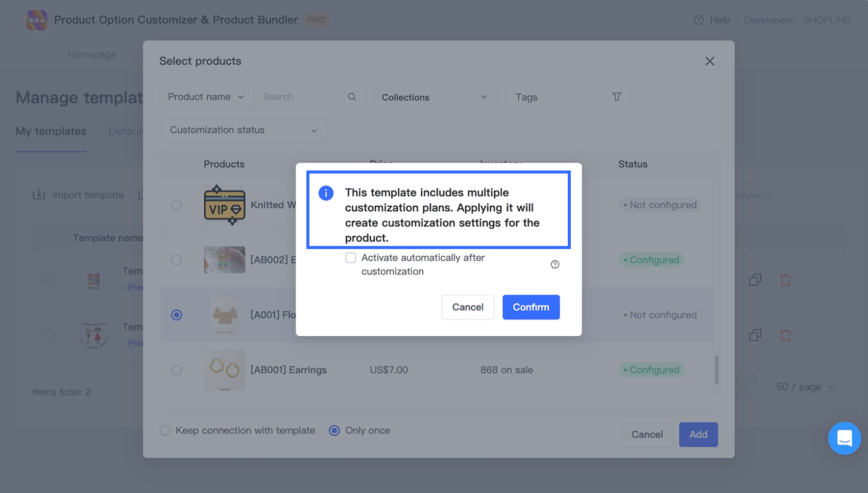
Task: Click the blue info icon in dialog
Action: point(326,193)
